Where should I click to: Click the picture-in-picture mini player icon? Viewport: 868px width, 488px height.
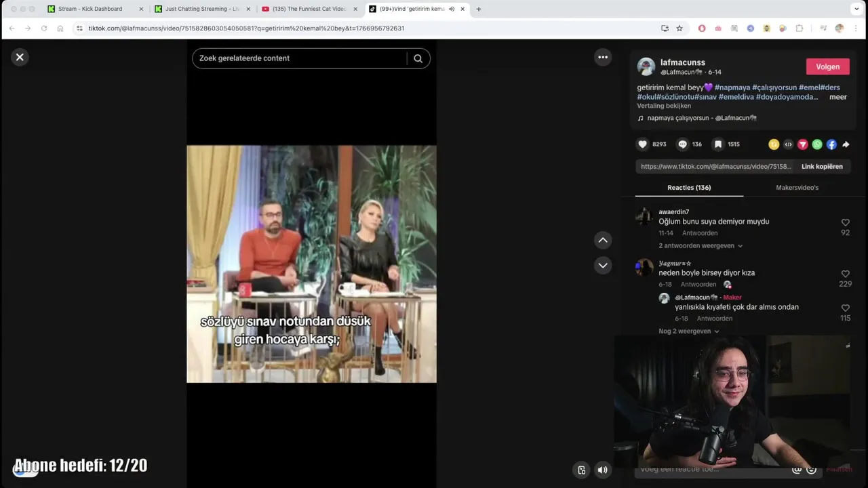pyautogui.click(x=582, y=470)
